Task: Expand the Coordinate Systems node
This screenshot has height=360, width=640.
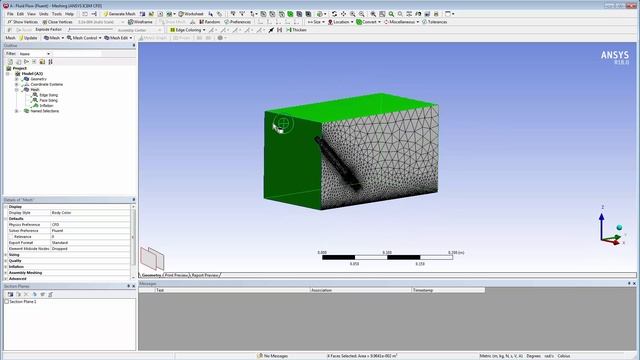Action: tap(17, 84)
